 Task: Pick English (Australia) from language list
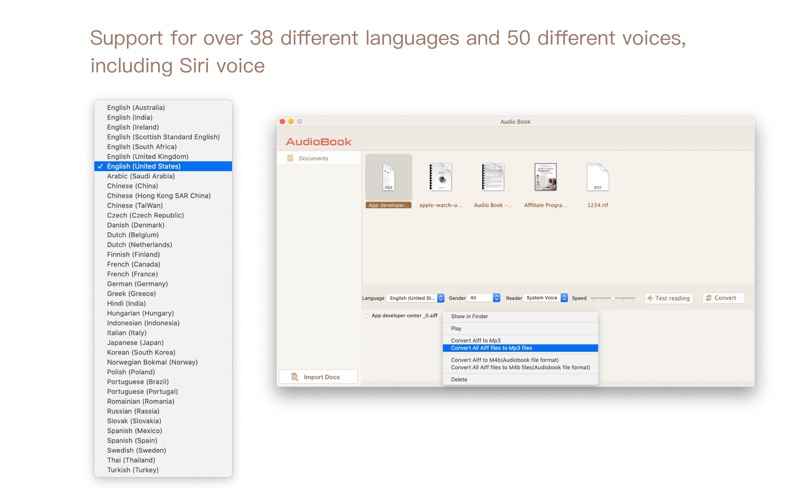tap(163, 108)
